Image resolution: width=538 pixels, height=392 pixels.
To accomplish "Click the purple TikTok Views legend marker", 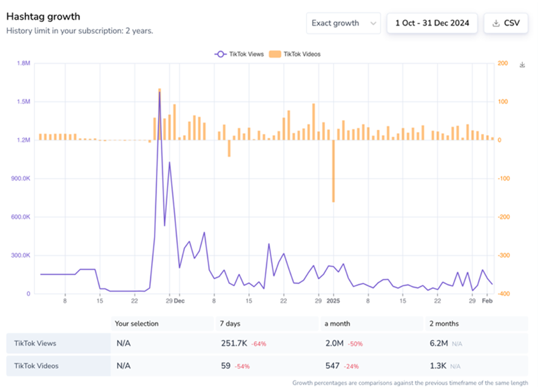I will (x=221, y=54).
